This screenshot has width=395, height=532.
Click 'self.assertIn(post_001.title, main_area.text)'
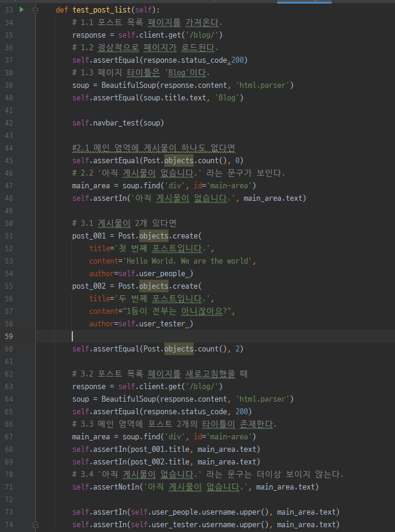pos(166,450)
